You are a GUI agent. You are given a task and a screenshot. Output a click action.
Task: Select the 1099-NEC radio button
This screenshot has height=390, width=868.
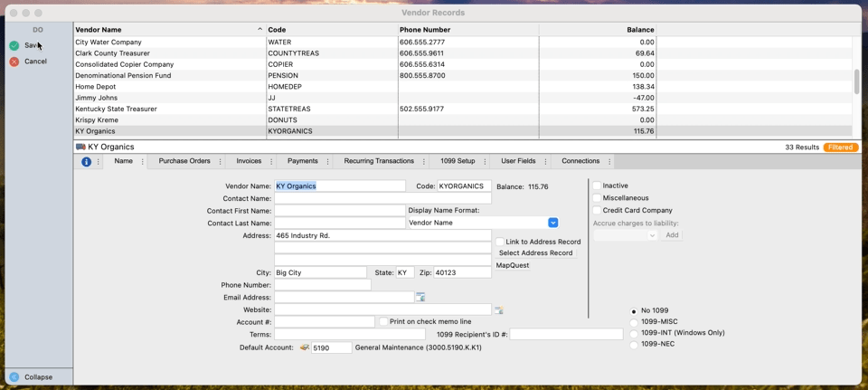point(634,345)
